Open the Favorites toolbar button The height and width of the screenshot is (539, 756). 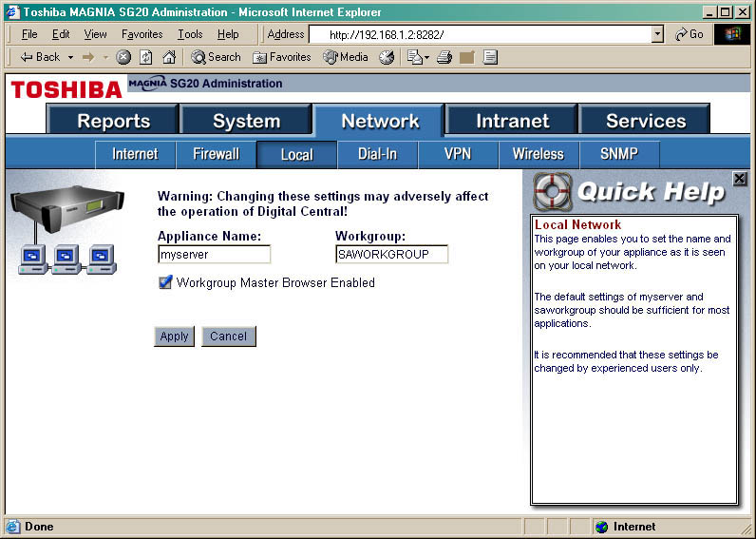(281, 57)
